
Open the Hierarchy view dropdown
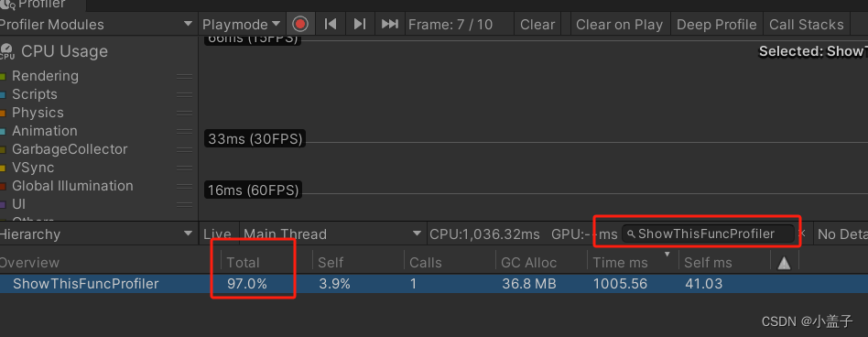click(x=97, y=234)
